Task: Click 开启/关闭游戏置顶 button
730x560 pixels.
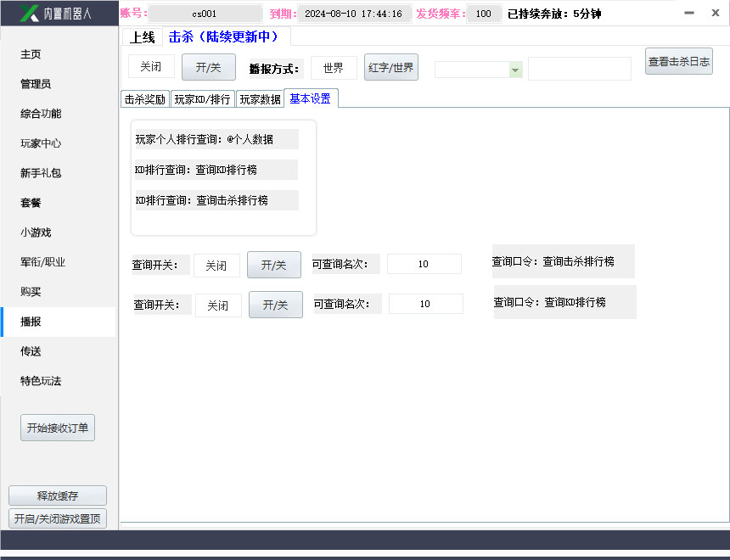Action: (x=58, y=518)
